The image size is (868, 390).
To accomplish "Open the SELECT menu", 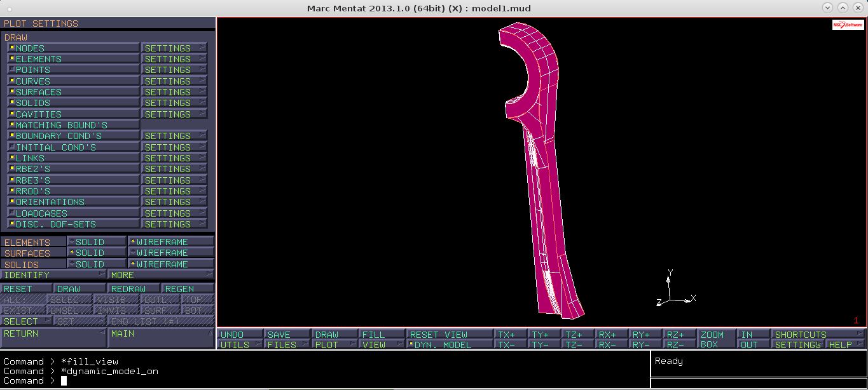I will click(x=27, y=321).
